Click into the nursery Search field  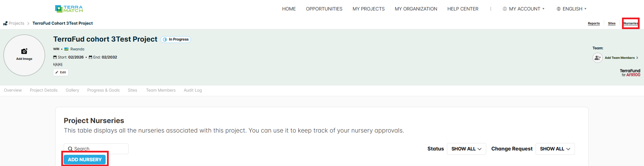click(96, 149)
